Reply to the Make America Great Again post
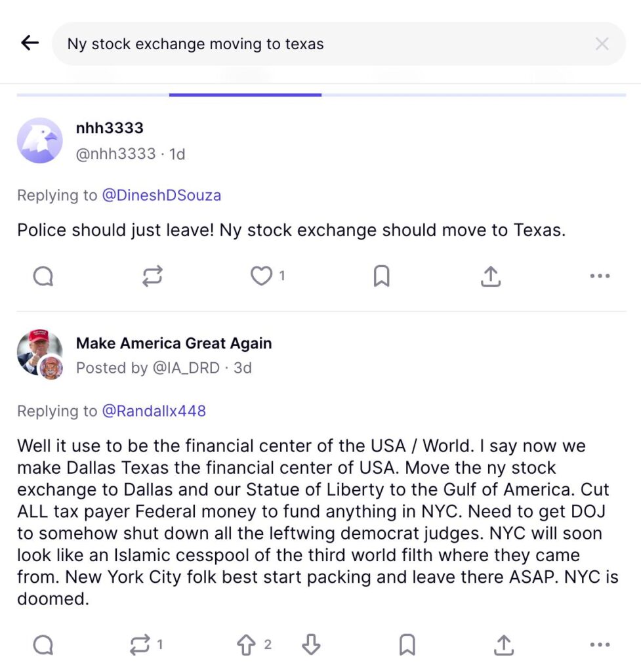The image size is (641, 672). coord(43,646)
